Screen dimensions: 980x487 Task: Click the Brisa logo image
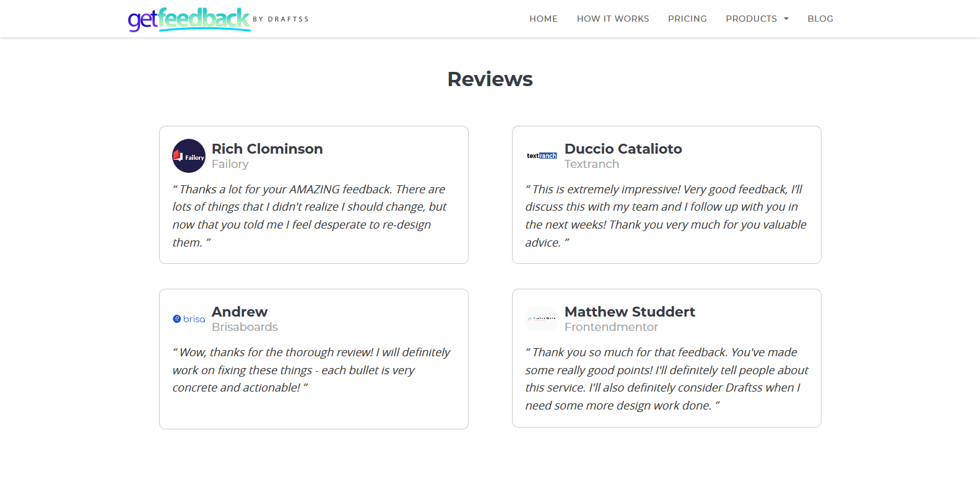click(189, 318)
